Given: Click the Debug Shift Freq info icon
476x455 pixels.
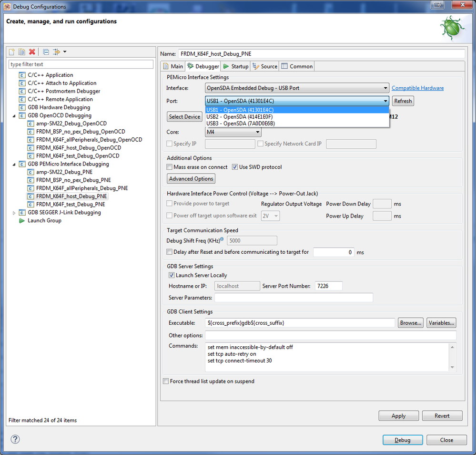Looking at the screenshot, I should tap(222, 239).
